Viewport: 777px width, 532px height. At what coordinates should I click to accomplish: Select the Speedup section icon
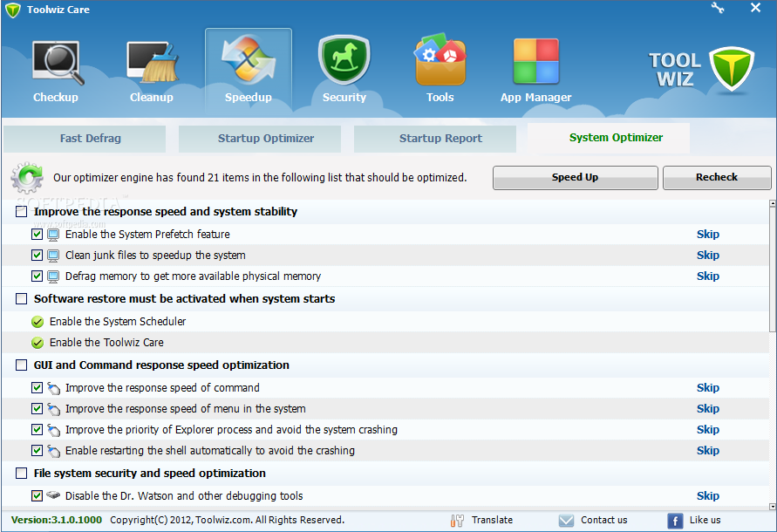(249, 59)
